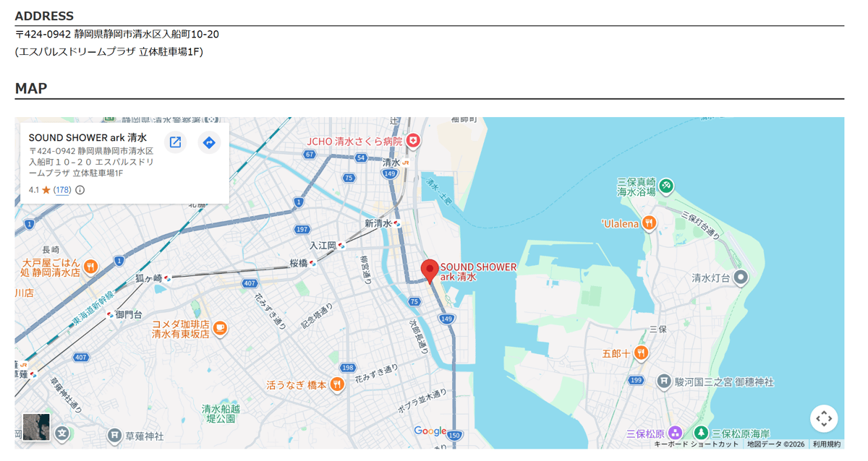Viewport: 868px width, 461px height.
Task: Switch to satellite imagery thumbnail
Action: click(36, 427)
